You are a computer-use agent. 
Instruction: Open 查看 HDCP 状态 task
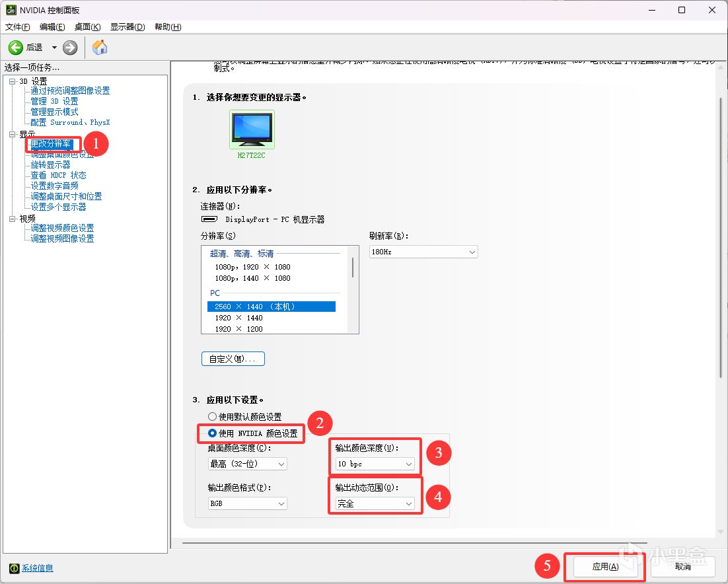point(59,176)
